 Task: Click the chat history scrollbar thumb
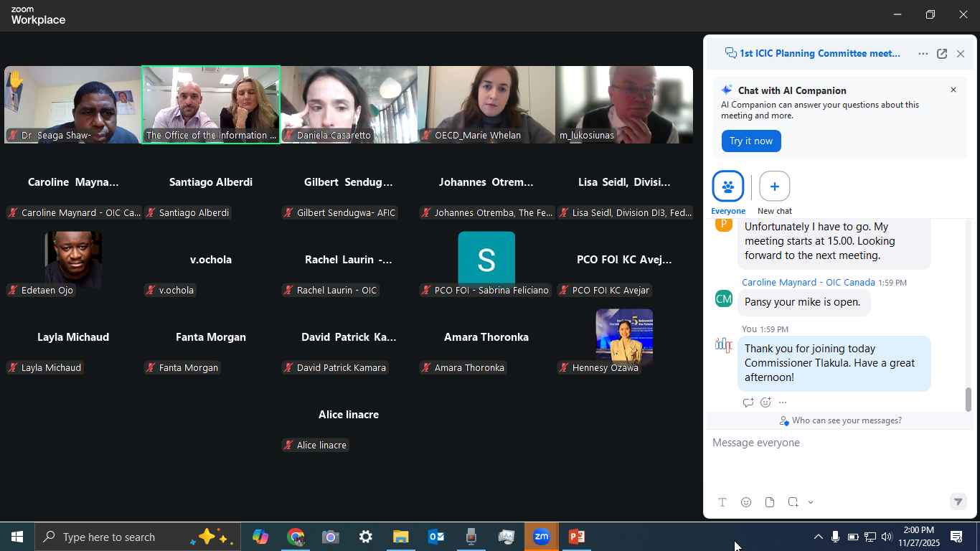(968, 399)
